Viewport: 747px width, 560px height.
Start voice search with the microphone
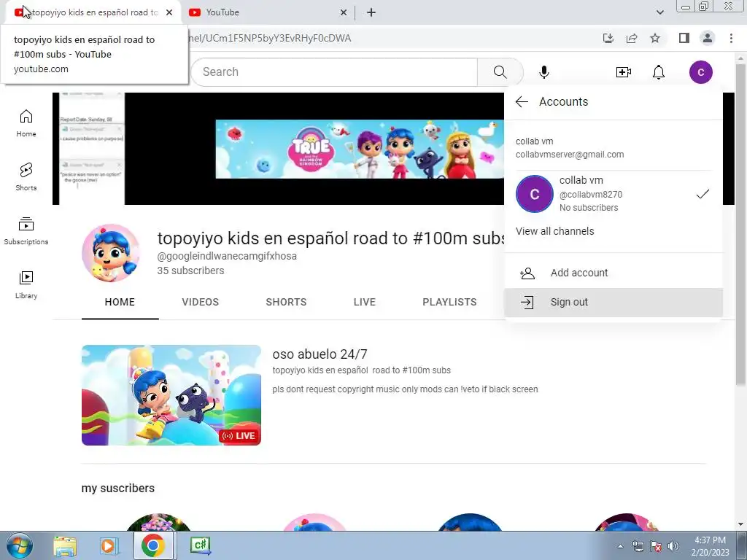[543, 72]
